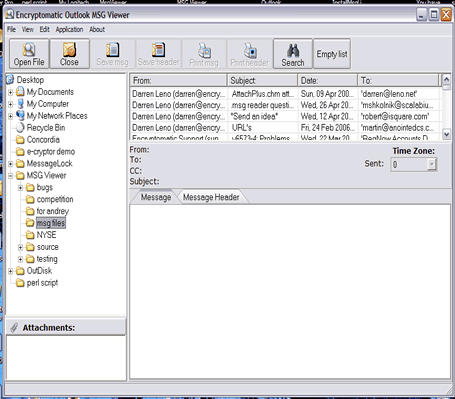Open the View menu
Viewport: 455px width, 399px height.
(x=28, y=29)
